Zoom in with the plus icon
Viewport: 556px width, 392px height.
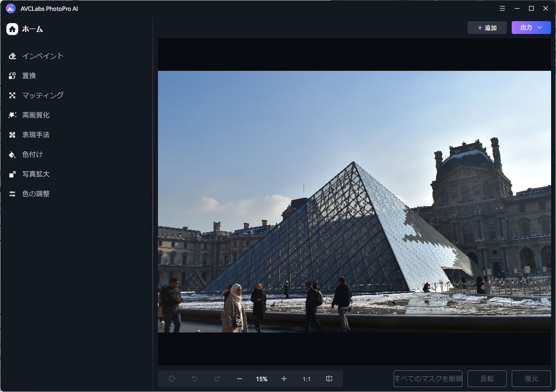(x=284, y=379)
